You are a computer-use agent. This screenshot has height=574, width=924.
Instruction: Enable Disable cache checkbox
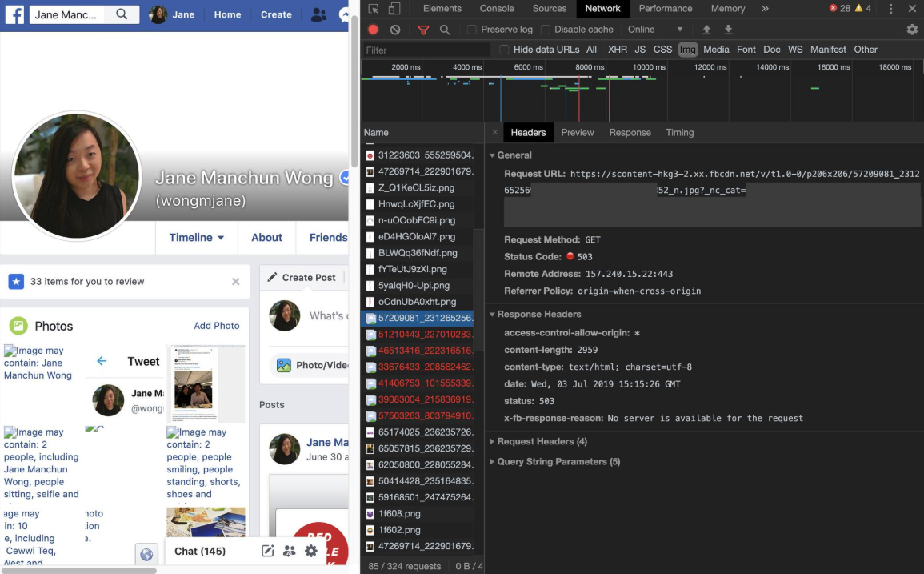(x=546, y=30)
